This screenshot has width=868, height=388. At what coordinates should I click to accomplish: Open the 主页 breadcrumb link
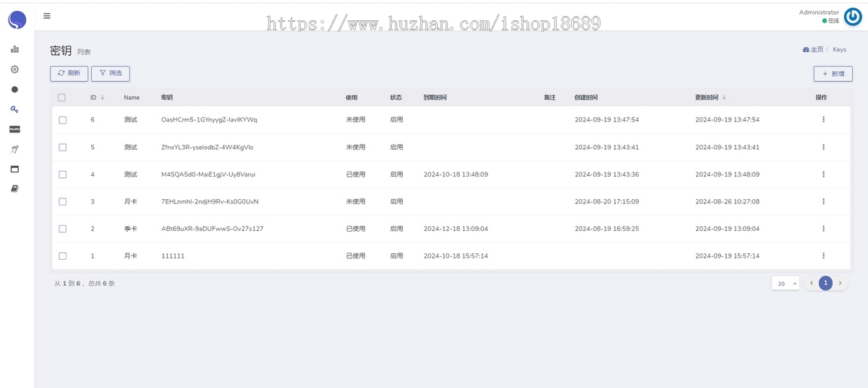coord(813,50)
